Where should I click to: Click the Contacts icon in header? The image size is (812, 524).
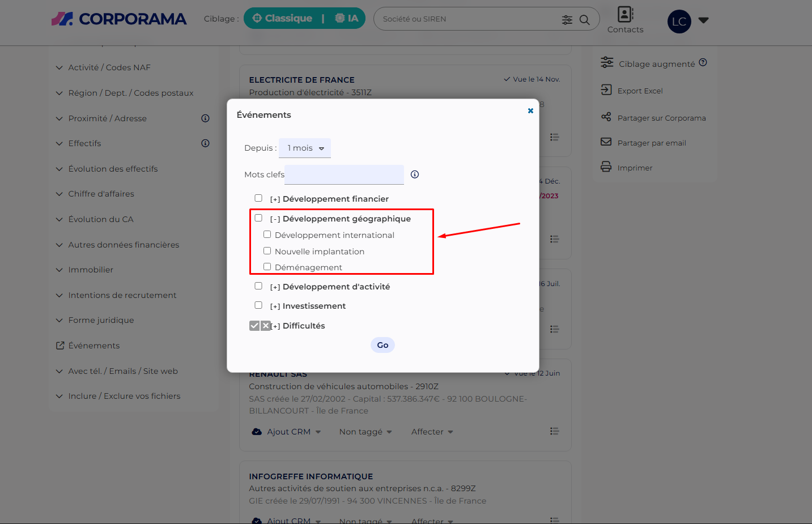coord(625,15)
